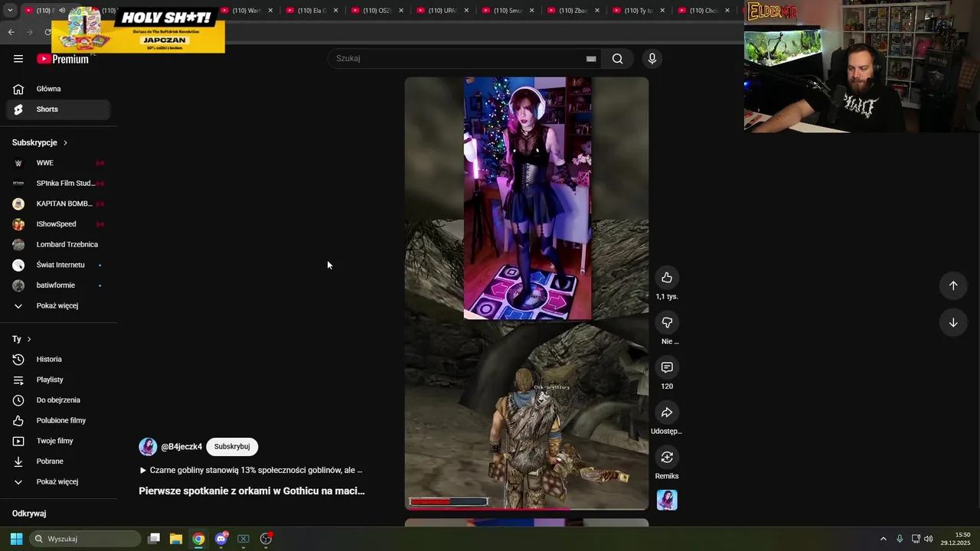Open comments showing 120
Image resolution: width=980 pixels, height=551 pixels.
[x=667, y=368]
